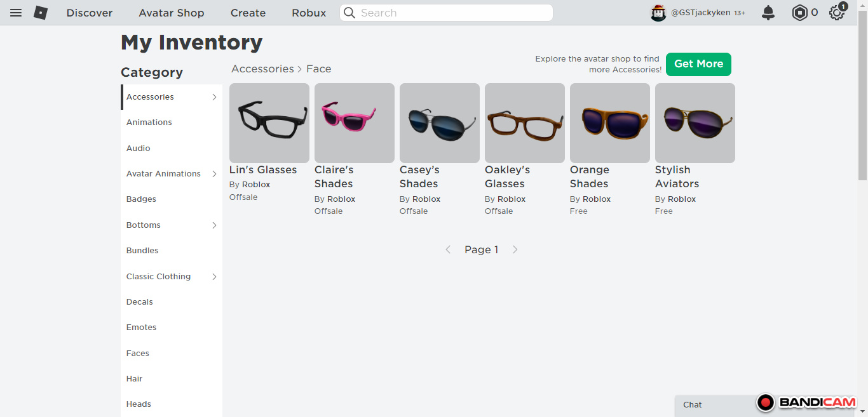Open Claire's Shades item thumbnail
This screenshot has height=417, width=868.
(x=355, y=123)
